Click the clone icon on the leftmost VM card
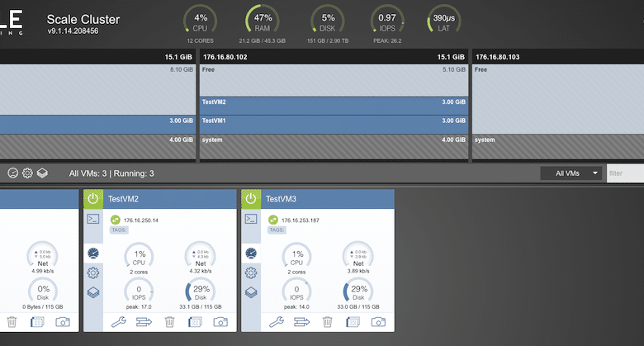This screenshot has height=346, width=644. tap(37, 322)
